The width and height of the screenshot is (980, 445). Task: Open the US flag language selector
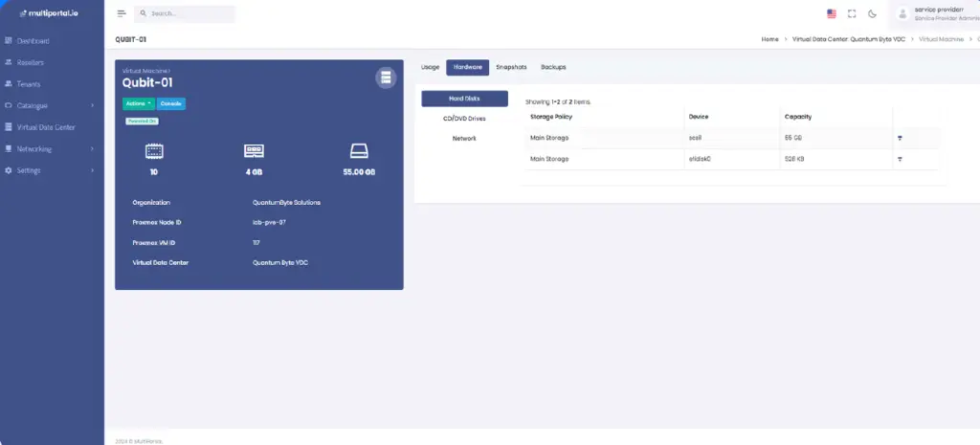point(832,13)
